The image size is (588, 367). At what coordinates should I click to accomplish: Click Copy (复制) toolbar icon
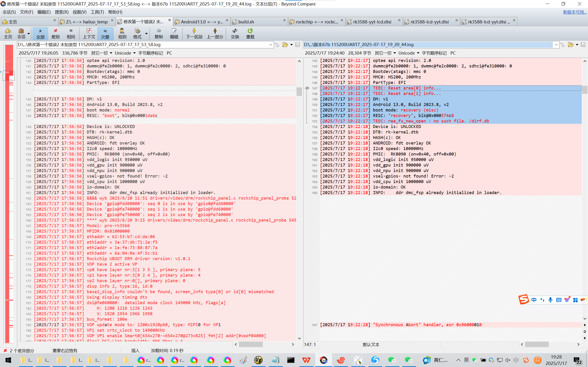158,33
